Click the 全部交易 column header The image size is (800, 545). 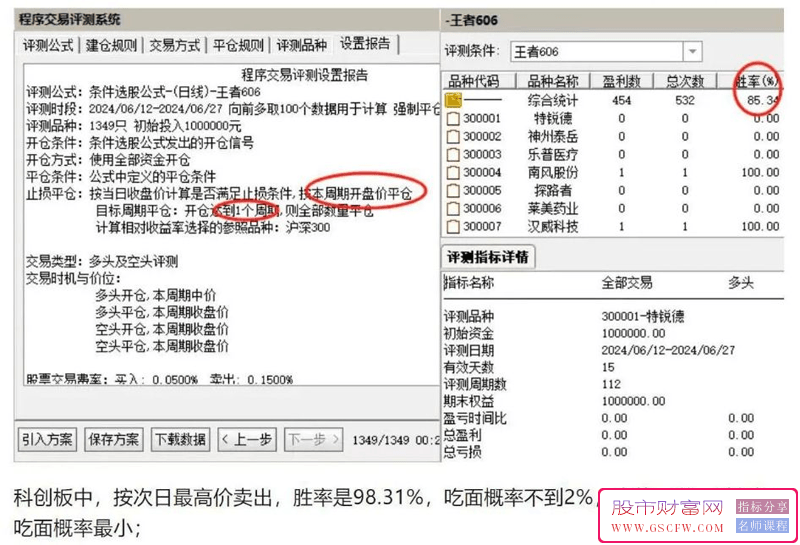point(627,283)
